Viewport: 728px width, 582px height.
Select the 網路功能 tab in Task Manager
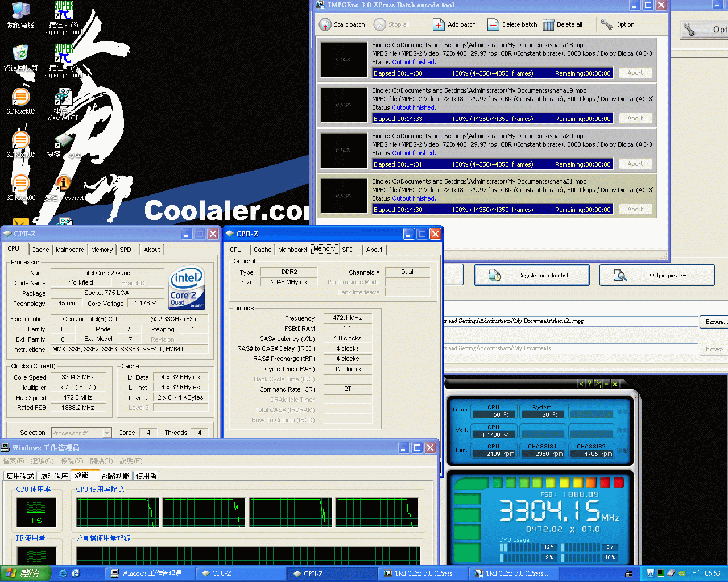[x=115, y=476]
